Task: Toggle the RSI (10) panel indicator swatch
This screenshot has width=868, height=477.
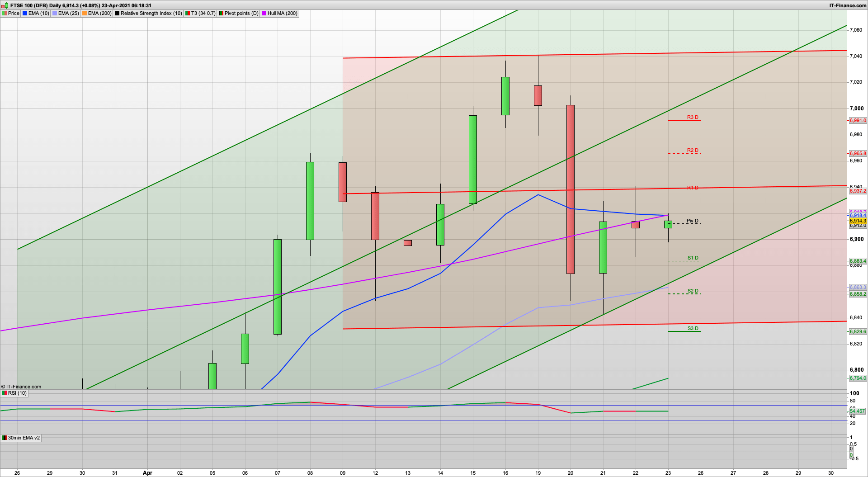Action: [4, 393]
